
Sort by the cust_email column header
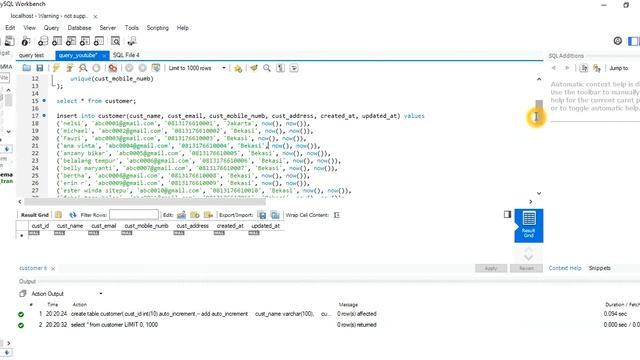(x=104, y=226)
